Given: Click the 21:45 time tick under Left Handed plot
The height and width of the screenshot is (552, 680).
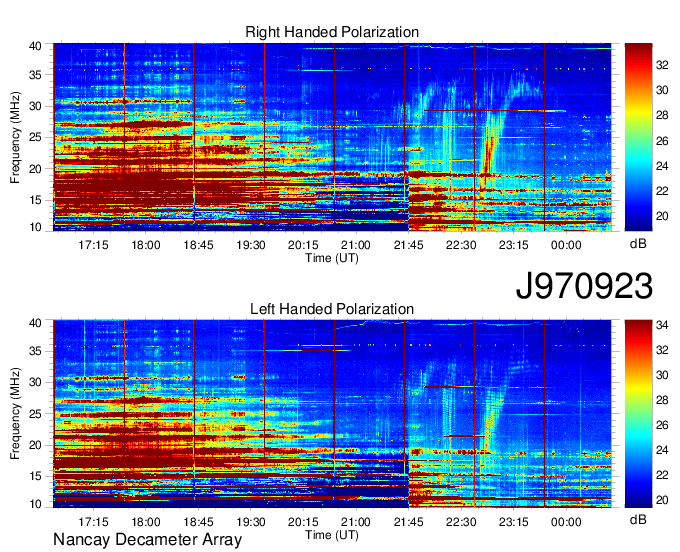Looking at the screenshot, I should pyautogui.click(x=409, y=522).
